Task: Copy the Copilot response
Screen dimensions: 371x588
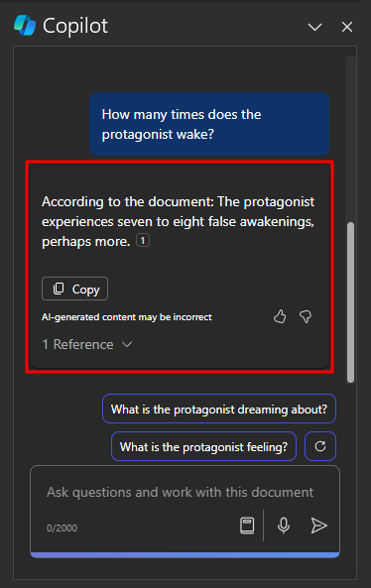Action: (74, 289)
